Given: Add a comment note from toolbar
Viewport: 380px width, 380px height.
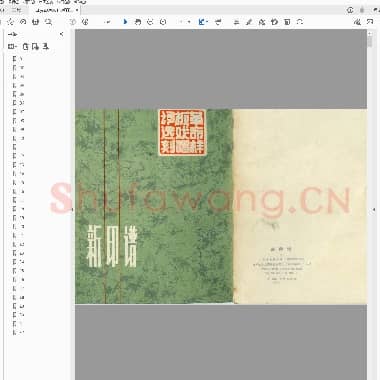Looking at the screenshot, I should coord(236,22).
